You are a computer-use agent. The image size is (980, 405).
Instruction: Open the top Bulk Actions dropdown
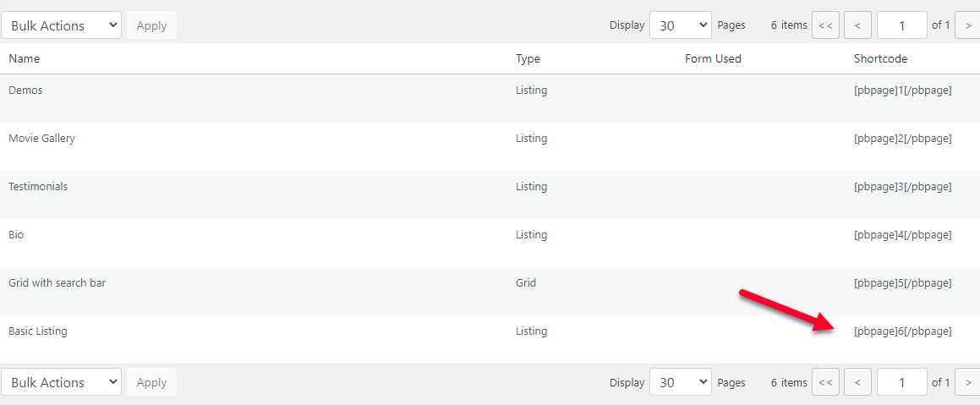tap(61, 25)
